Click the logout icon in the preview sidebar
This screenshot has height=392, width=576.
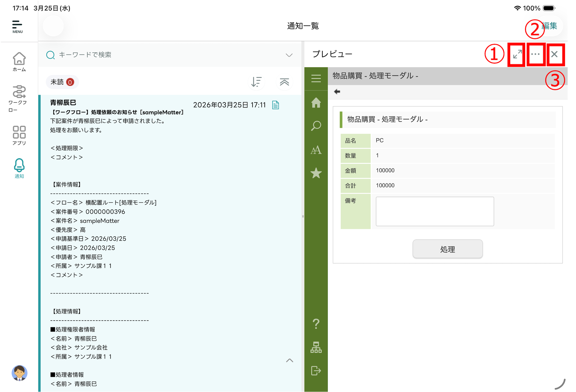[316, 370]
